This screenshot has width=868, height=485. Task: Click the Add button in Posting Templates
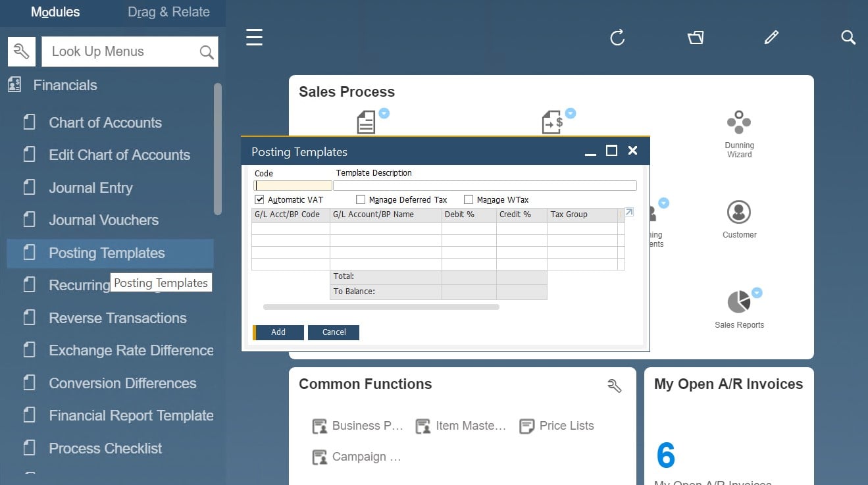click(x=278, y=332)
